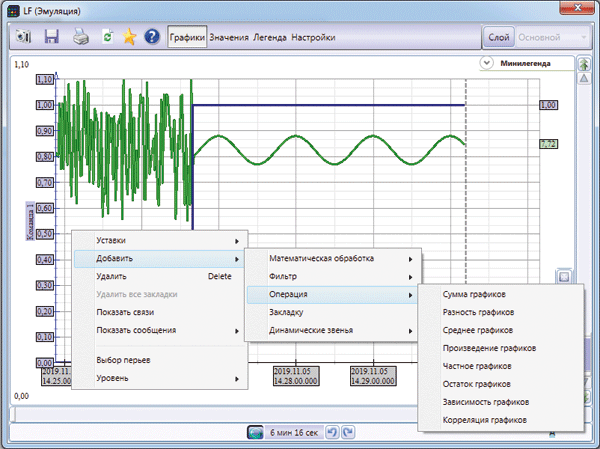
Task: Expand the Уставки submenu
Action: [160, 240]
